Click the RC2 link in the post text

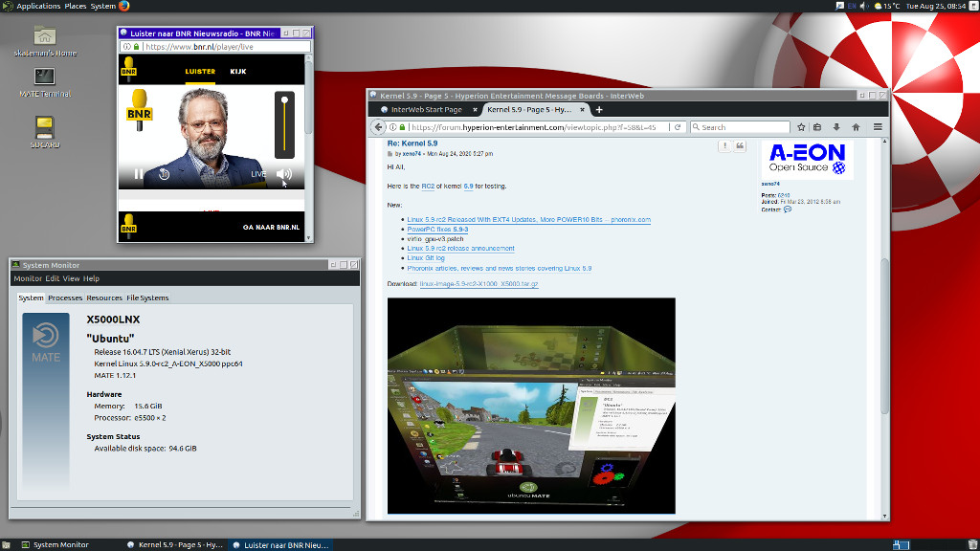(428, 187)
